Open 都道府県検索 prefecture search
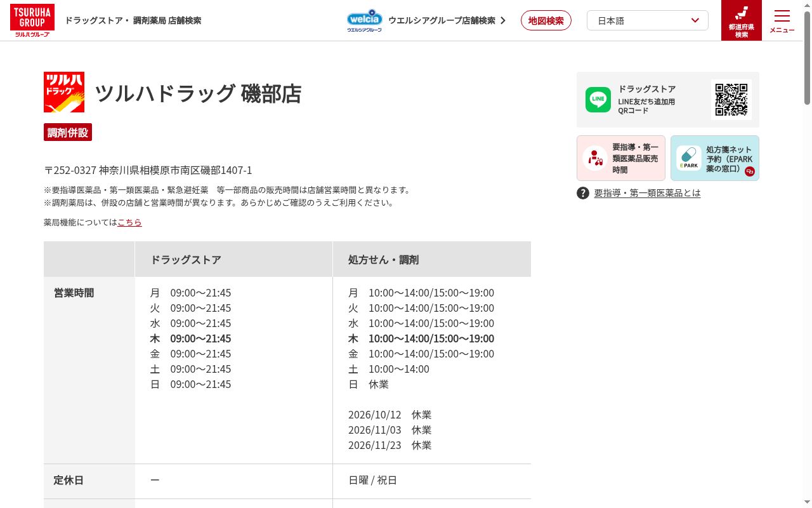812x508 pixels. [x=742, y=20]
